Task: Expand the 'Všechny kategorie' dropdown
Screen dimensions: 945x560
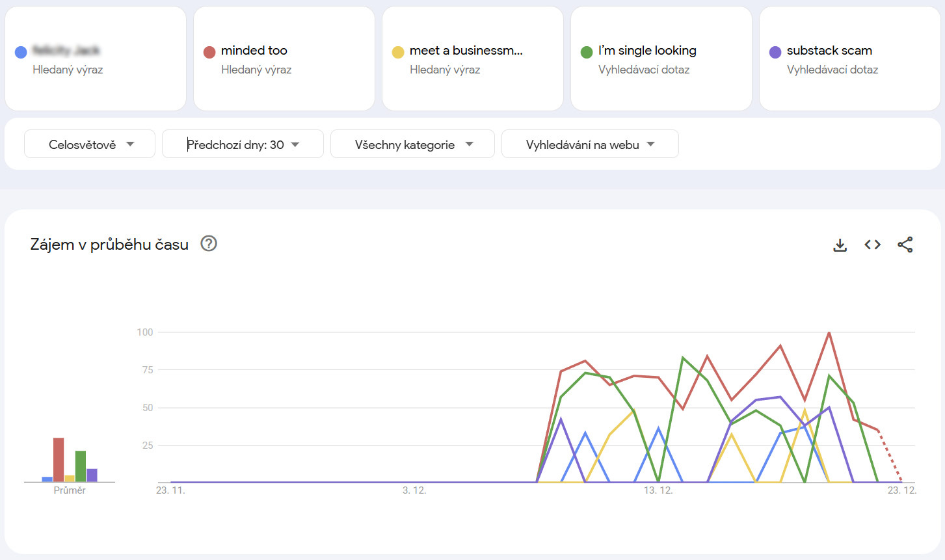Action: (x=412, y=144)
